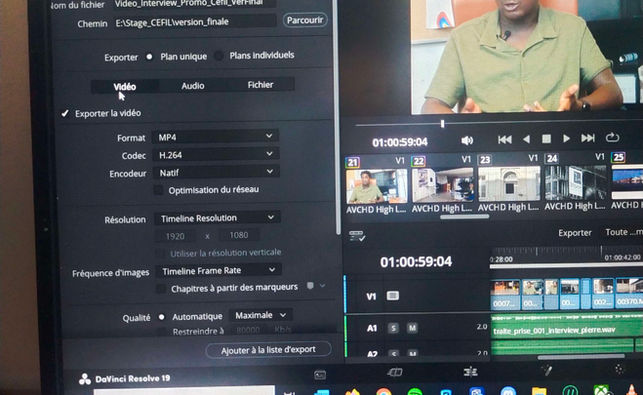Switch to the Audio tab
This screenshot has width=643, height=395.
point(193,86)
